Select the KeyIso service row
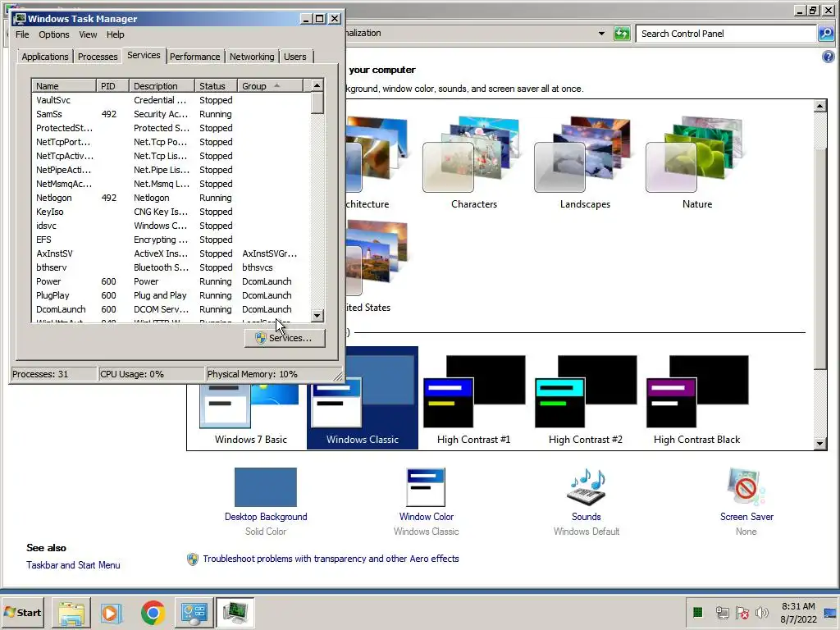 pyautogui.click(x=171, y=212)
